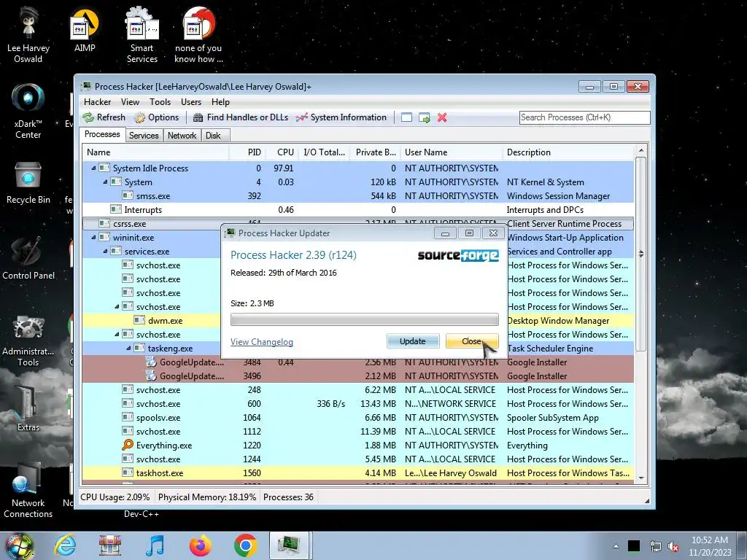
Task: Click the find window and thread icon
Action: point(424,117)
